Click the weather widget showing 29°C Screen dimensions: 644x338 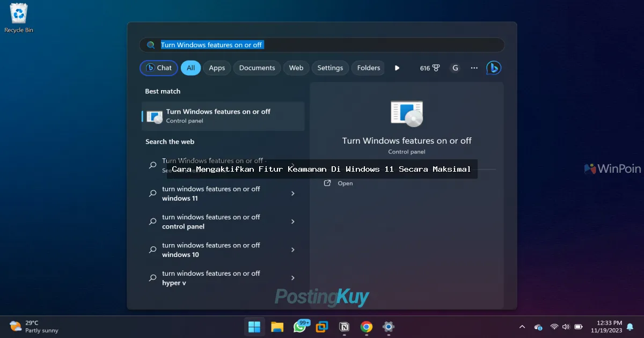(x=34, y=327)
